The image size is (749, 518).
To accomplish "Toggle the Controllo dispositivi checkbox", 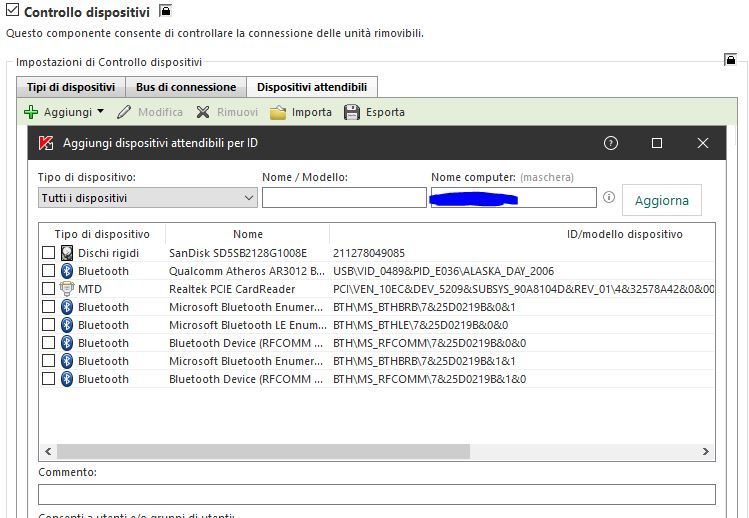I will (12, 10).
